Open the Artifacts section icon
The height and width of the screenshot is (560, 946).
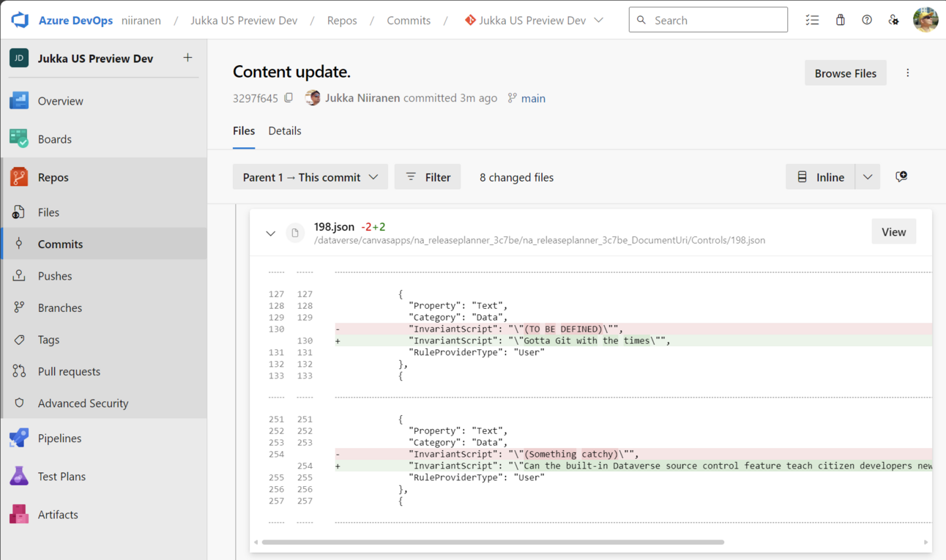click(19, 515)
